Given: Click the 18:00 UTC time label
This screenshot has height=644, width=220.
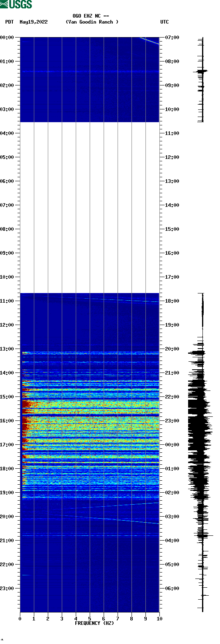Looking at the screenshot, I should [172, 301].
